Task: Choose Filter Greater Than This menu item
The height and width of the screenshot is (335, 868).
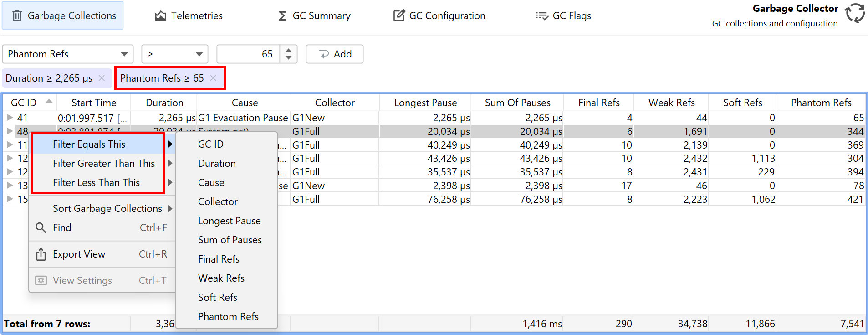Action: point(103,163)
